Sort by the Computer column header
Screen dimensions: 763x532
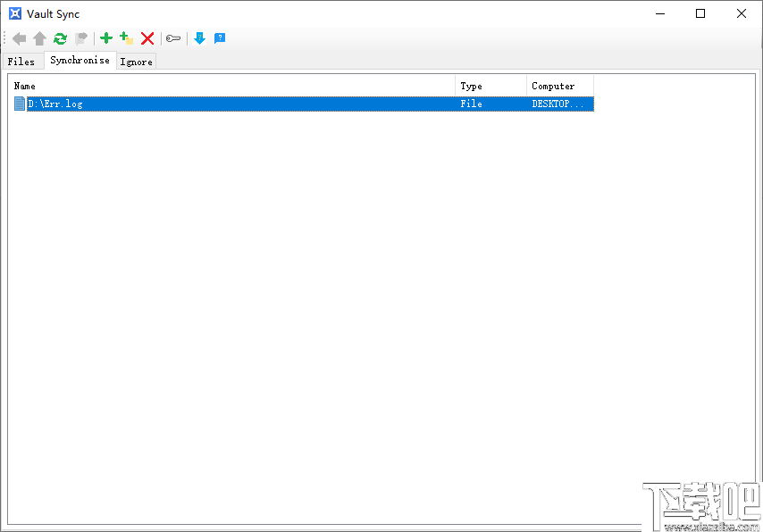tap(560, 86)
